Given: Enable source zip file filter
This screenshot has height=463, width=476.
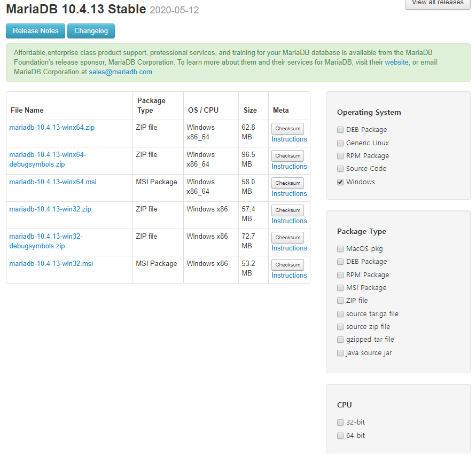Looking at the screenshot, I should [340, 327].
